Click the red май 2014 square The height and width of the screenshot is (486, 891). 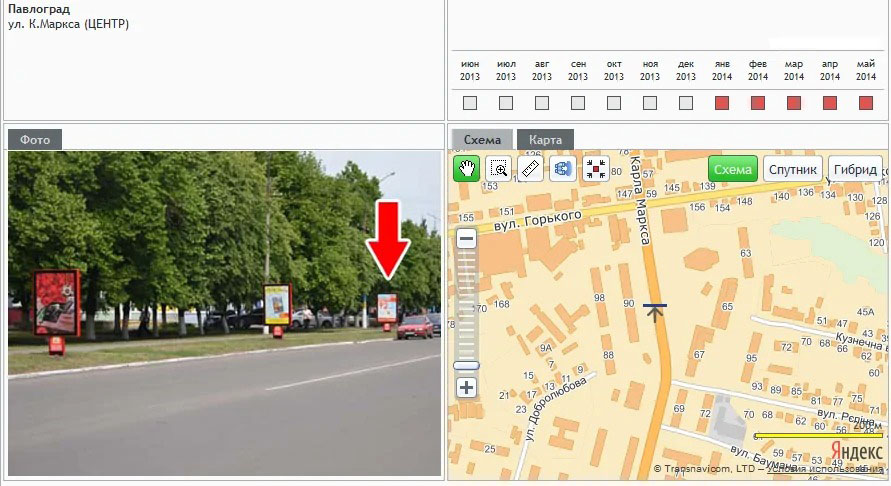[866, 103]
